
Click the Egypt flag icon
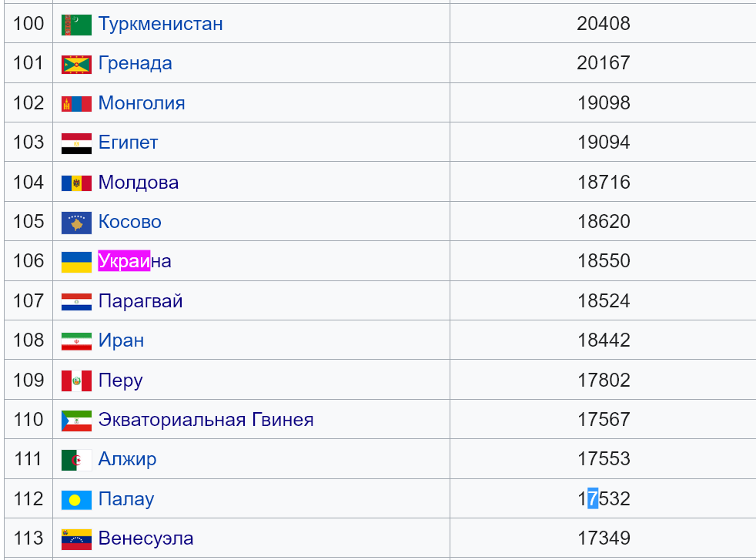tap(76, 143)
